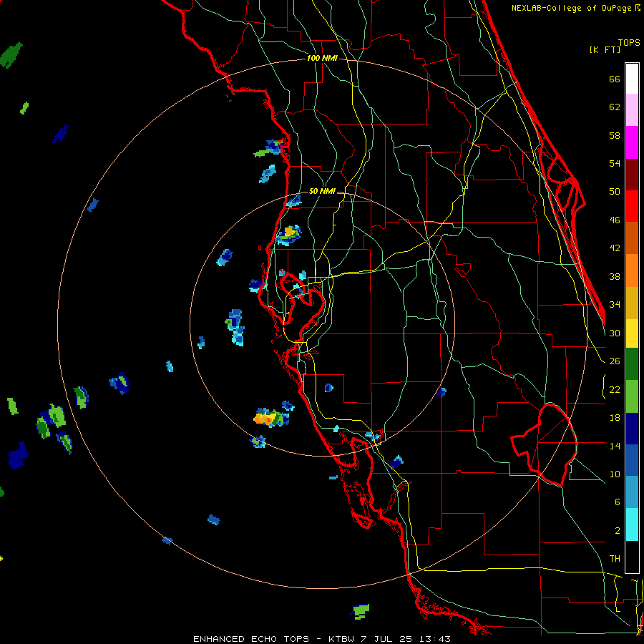The image size is (644, 644).
Task: Pick the white swatch in the legend
Action: coord(632,79)
